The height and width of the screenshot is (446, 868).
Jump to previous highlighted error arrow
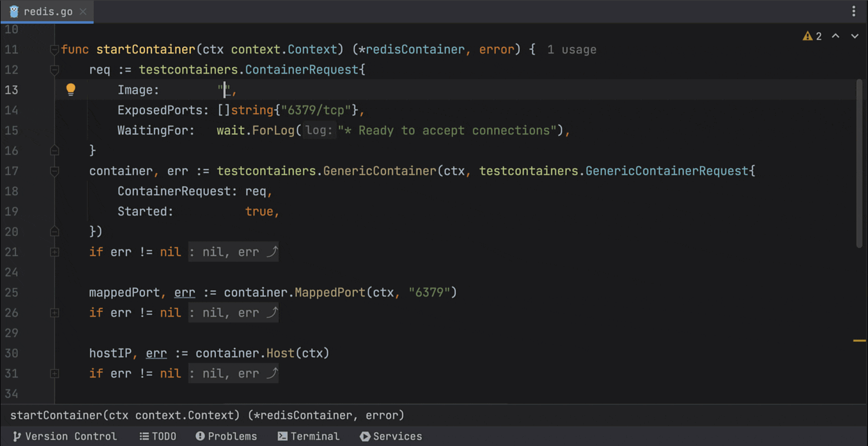coord(836,36)
